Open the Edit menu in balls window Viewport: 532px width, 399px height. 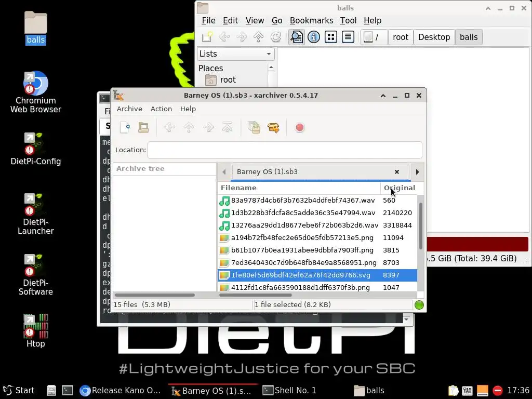tap(230, 21)
